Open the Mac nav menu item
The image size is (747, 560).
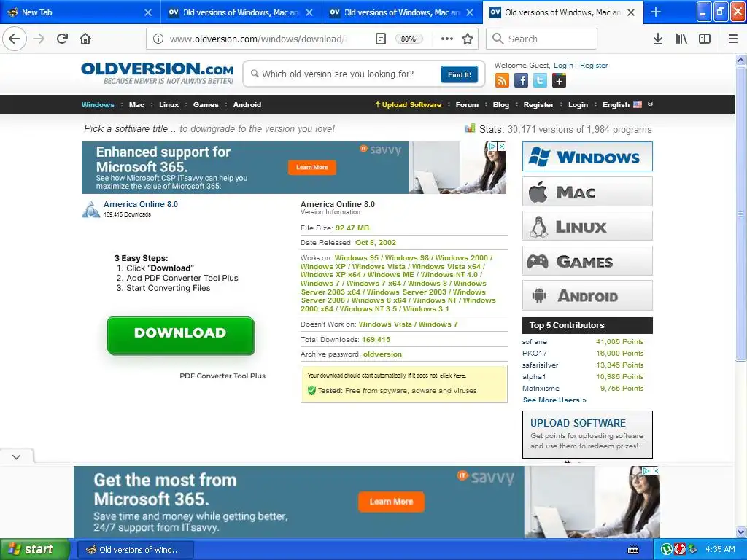point(136,105)
